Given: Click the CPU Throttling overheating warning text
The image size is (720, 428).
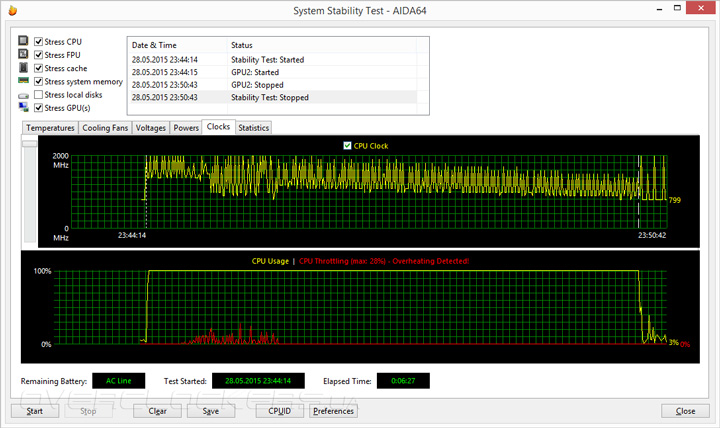Looking at the screenshot, I should coord(384,261).
